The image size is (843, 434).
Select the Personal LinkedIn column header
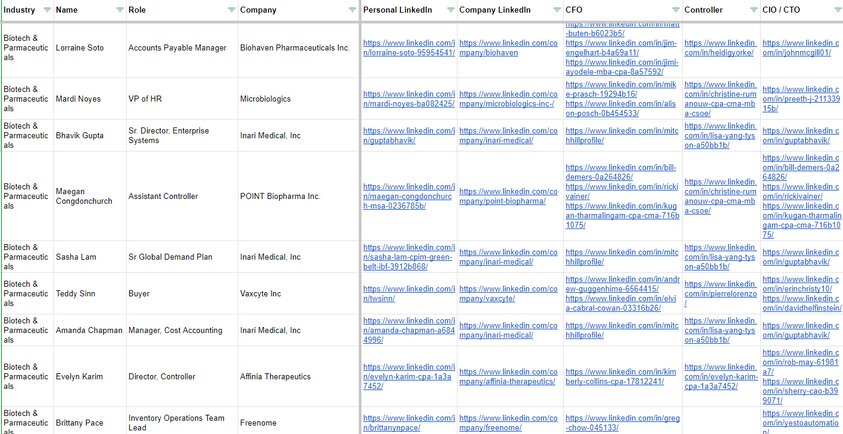(409, 10)
